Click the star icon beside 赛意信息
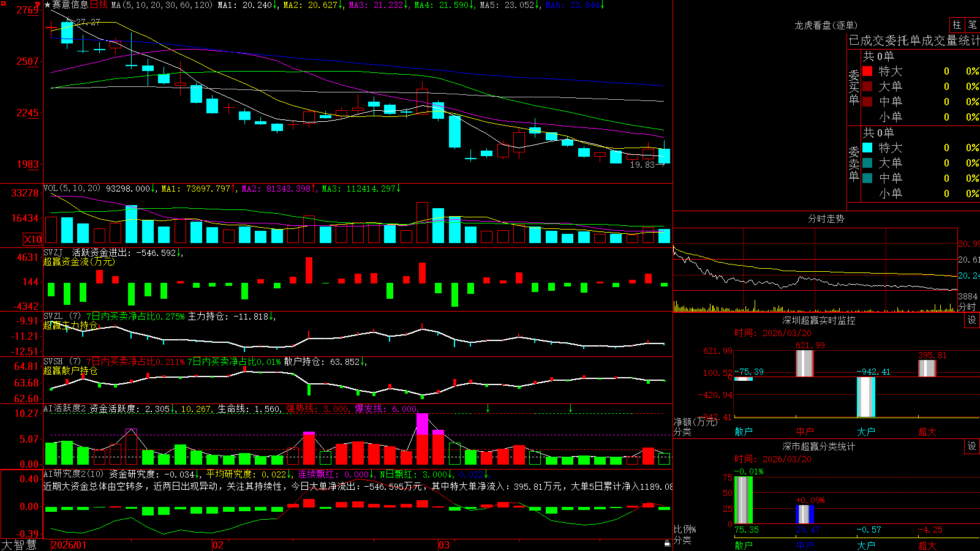 pos(48,5)
